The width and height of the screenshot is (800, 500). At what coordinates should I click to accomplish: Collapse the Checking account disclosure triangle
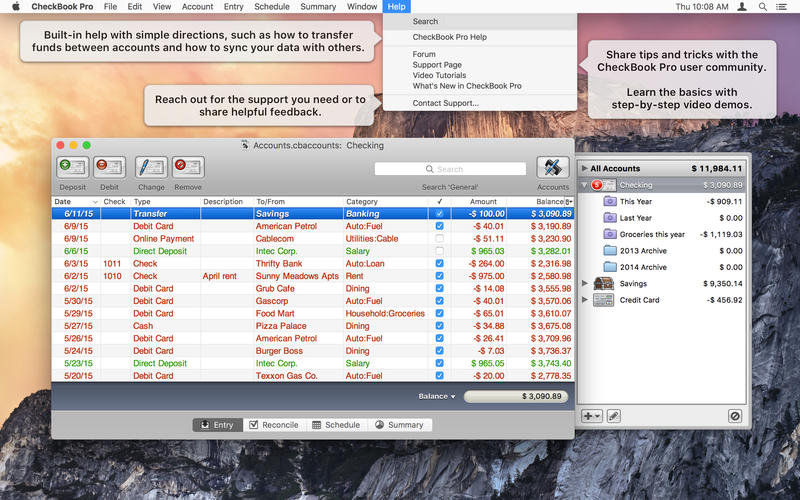pyautogui.click(x=585, y=185)
